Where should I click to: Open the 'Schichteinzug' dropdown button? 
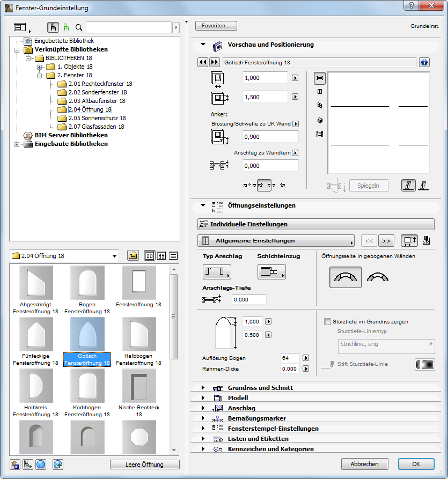coord(271,271)
